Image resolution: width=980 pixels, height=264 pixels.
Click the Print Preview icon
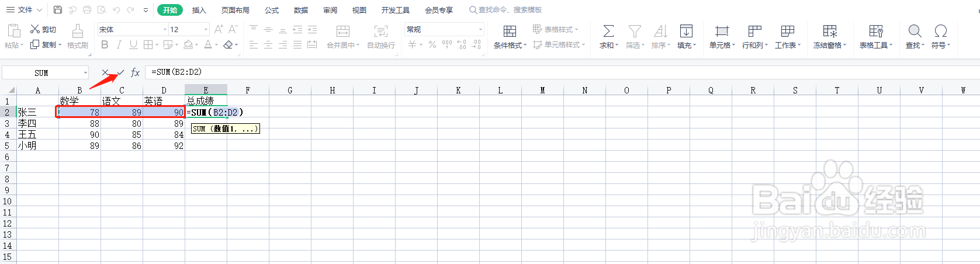coord(102,10)
